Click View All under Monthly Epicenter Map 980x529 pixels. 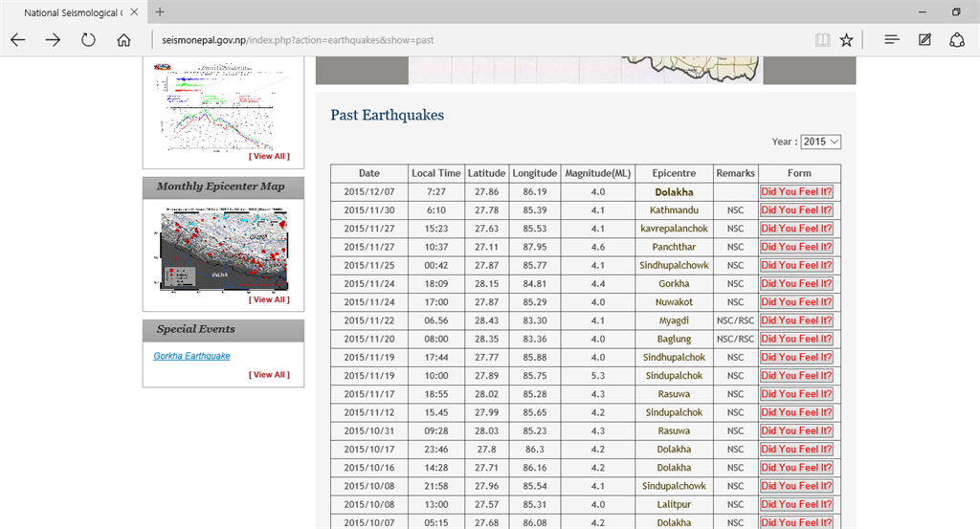click(269, 299)
